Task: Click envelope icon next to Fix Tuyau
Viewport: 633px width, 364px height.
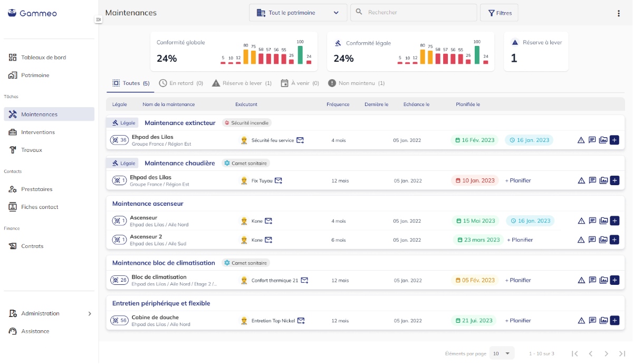Action: click(279, 180)
